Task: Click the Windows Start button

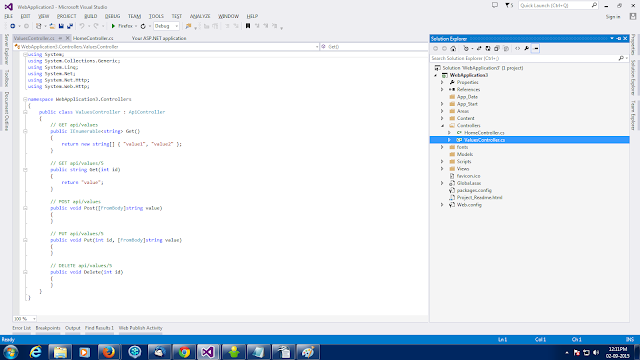Action: (11, 352)
